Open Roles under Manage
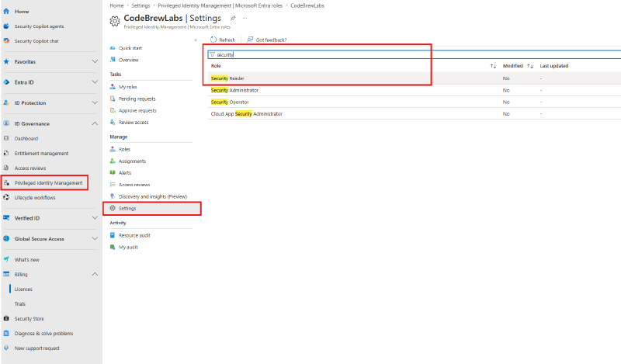 [124, 149]
